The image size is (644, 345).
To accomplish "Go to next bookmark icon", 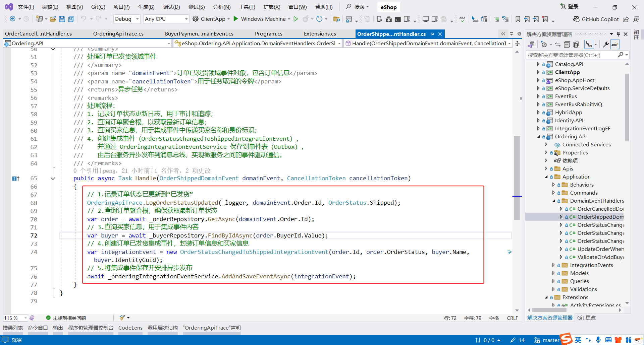I will point(536,19).
